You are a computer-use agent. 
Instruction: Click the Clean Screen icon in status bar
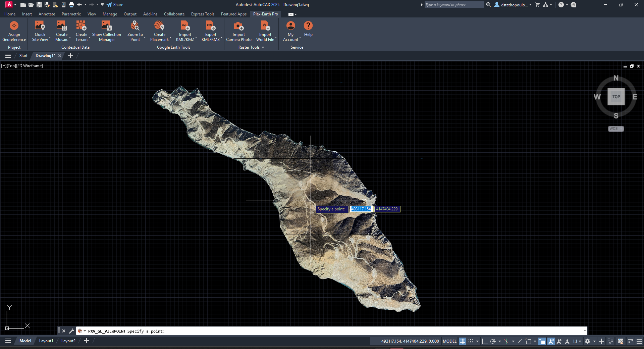point(631,341)
